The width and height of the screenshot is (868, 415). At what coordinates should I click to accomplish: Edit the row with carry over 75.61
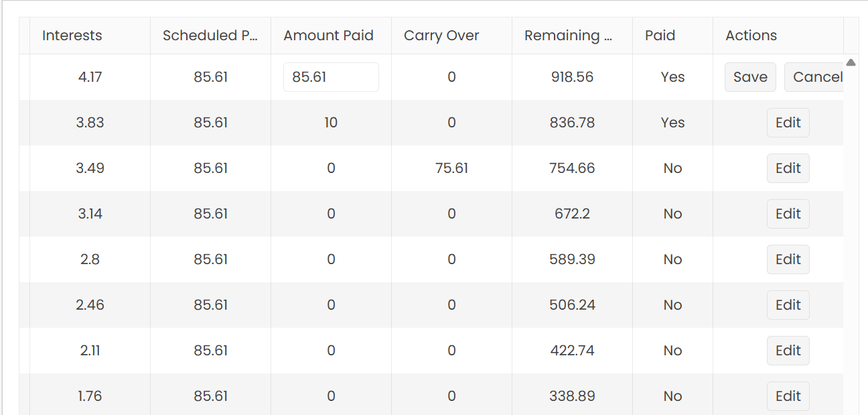click(x=788, y=168)
